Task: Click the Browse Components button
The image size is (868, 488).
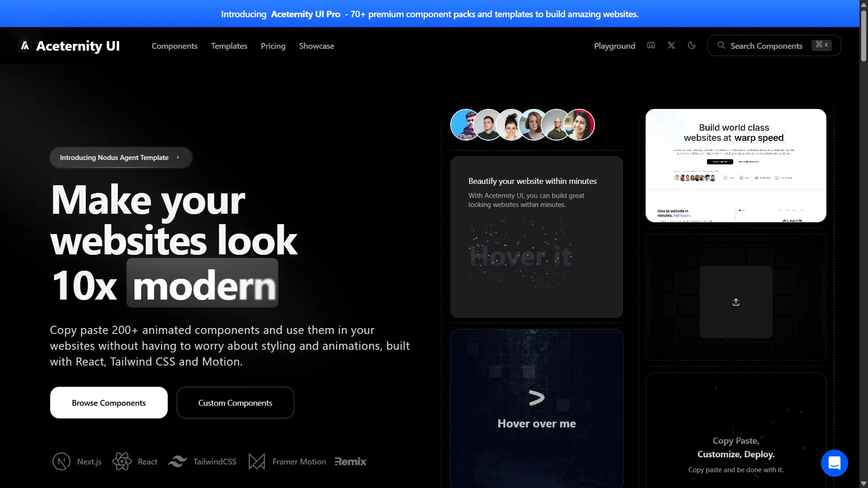Action: click(x=108, y=403)
